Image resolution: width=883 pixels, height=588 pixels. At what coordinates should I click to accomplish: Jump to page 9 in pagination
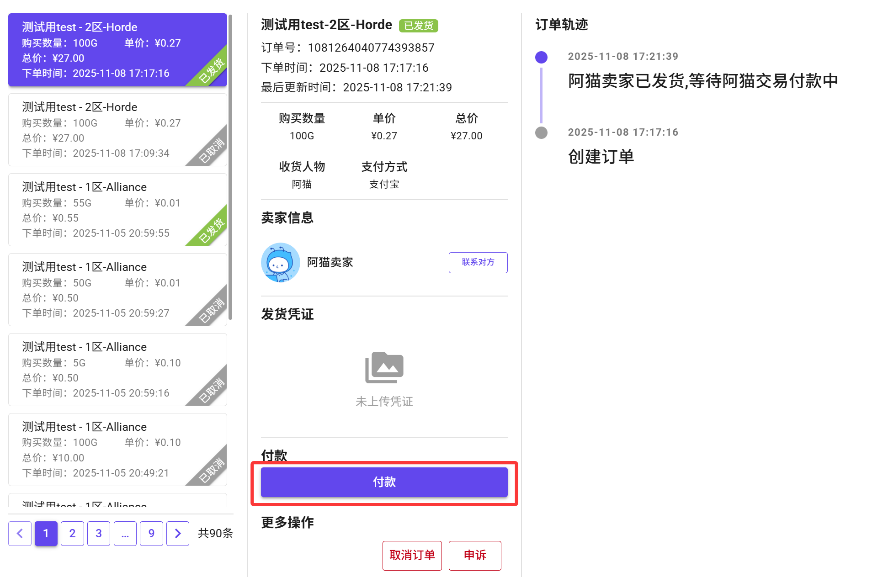coord(151,533)
